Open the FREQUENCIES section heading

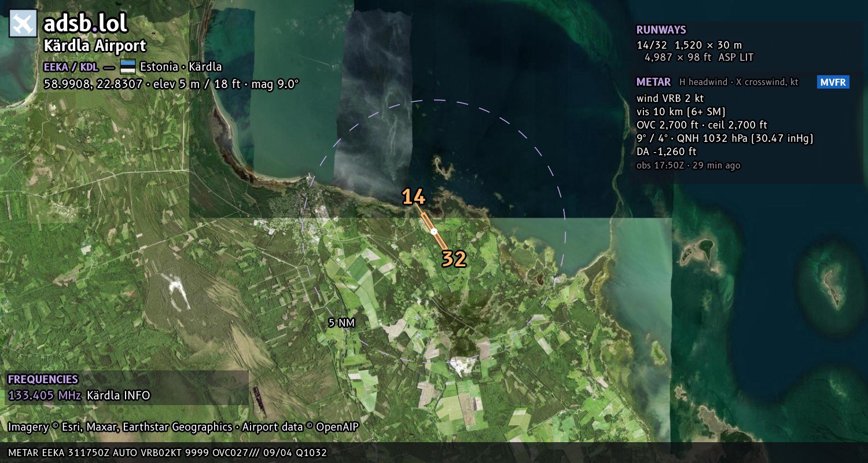point(43,379)
